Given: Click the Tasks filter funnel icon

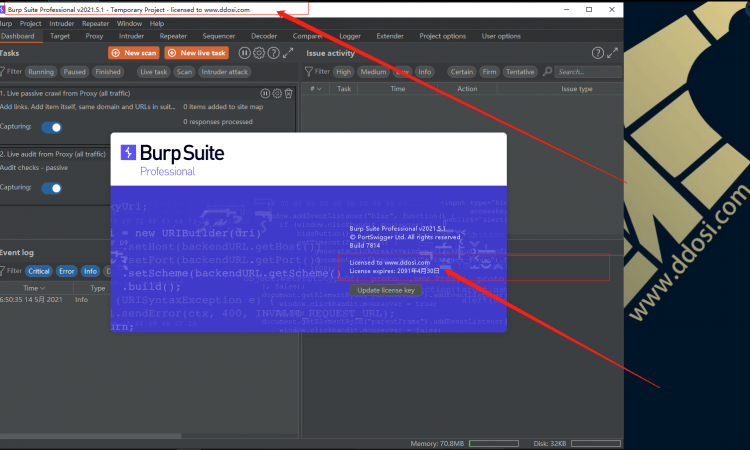Looking at the screenshot, I should [2, 72].
